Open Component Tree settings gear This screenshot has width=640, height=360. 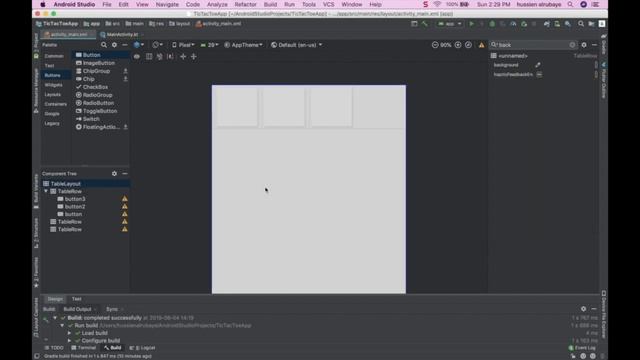(x=114, y=173)
